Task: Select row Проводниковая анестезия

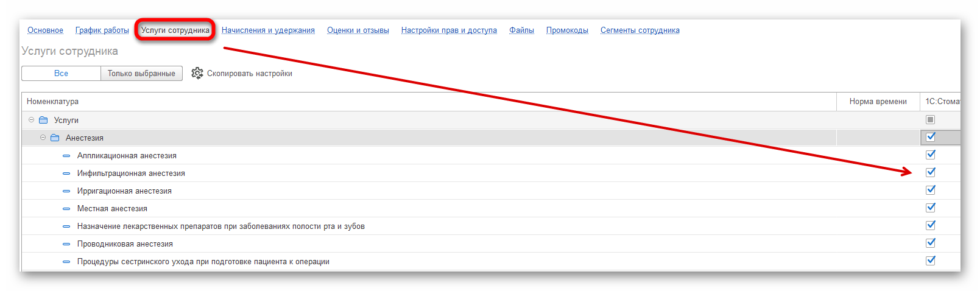Action: pos(491,244)
